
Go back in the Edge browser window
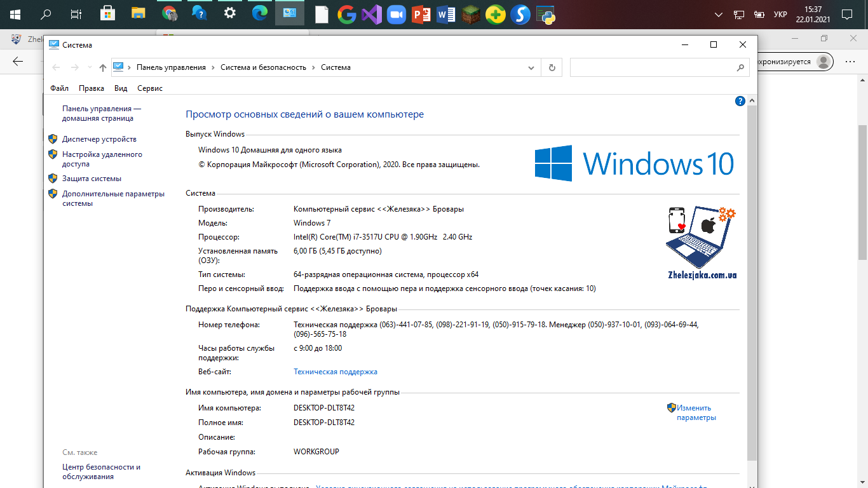(18, 61)
